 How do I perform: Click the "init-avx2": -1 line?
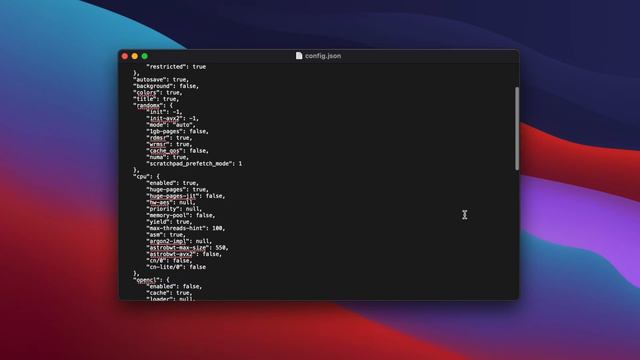tap(173, 118)
